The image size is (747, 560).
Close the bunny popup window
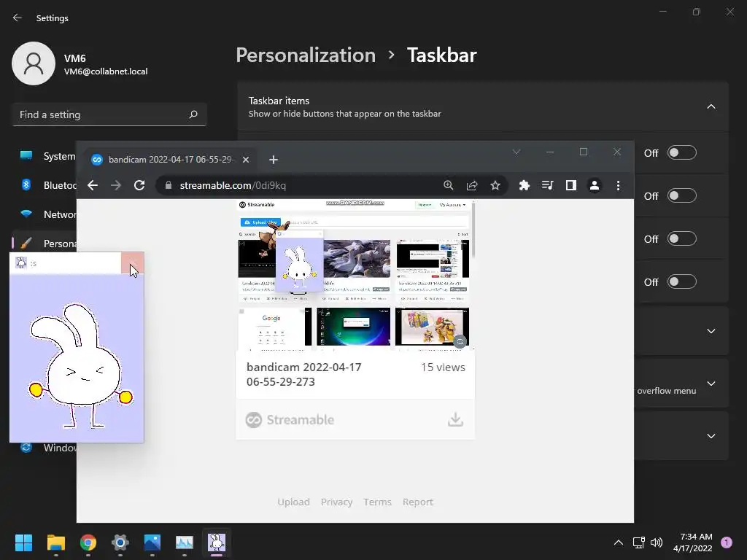[x=133, y=263]
